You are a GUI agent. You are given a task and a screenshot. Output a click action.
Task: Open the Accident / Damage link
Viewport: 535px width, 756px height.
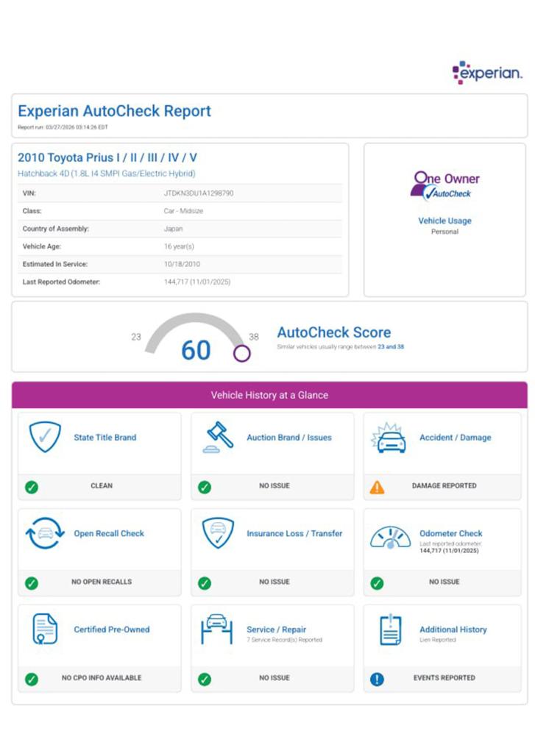coord(455,438)
